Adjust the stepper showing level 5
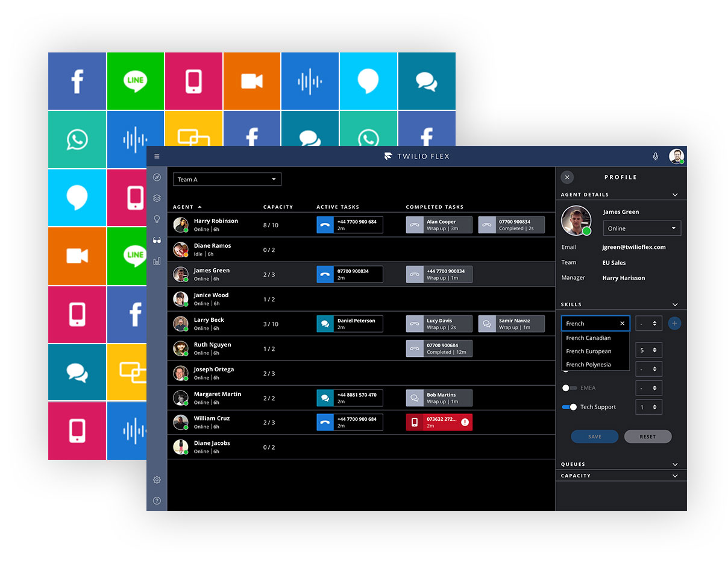 click(x=649, y=350)
